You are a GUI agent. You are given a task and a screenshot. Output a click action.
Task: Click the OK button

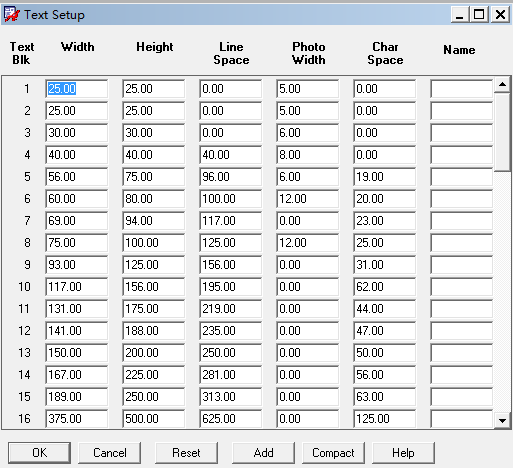(x=39, y=453)
